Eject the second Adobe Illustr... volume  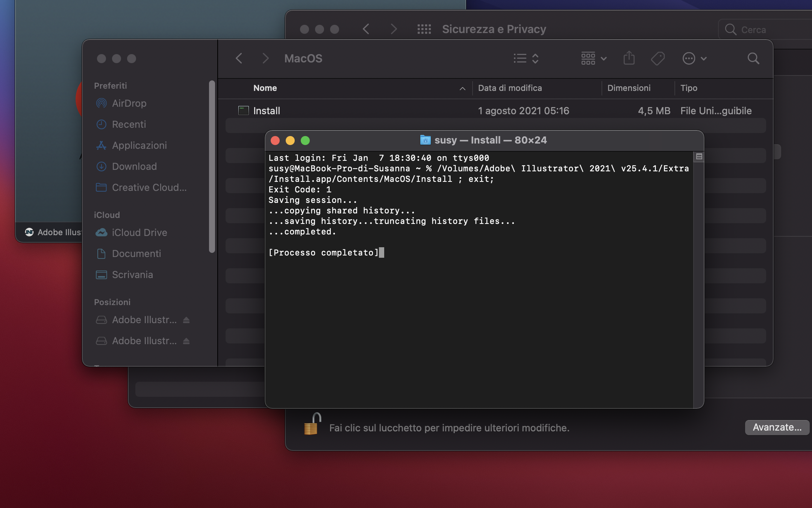[186, 341]
